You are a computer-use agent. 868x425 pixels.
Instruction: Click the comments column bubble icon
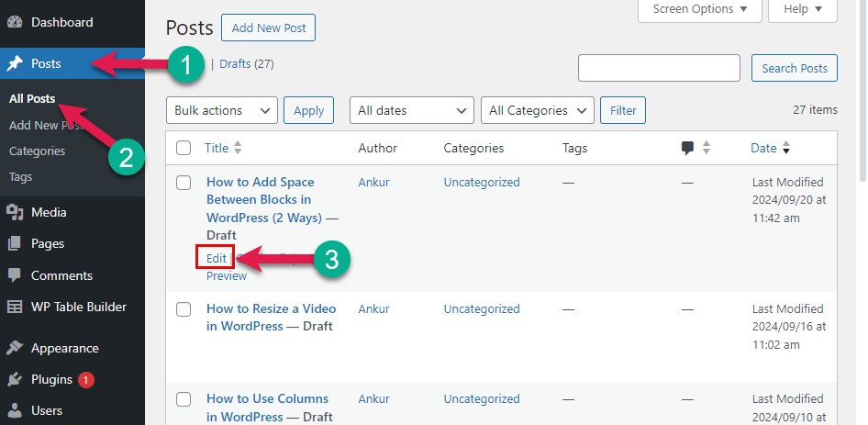point(687,149)
